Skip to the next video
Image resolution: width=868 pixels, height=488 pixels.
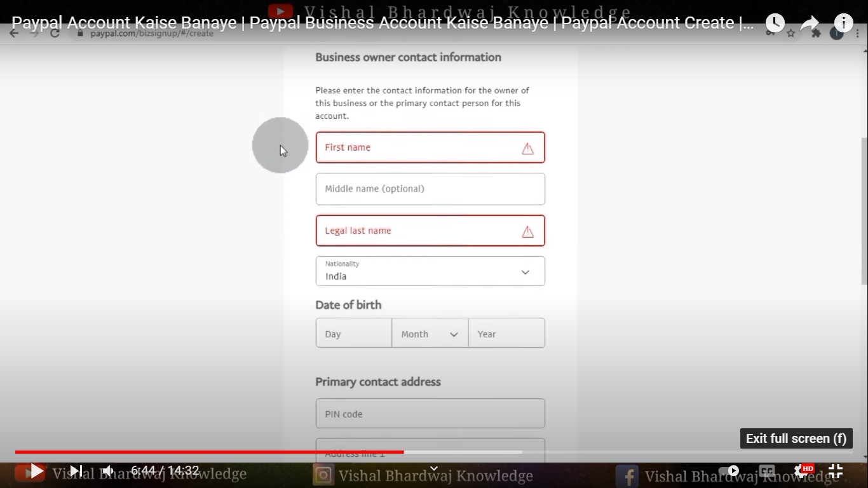76,471
